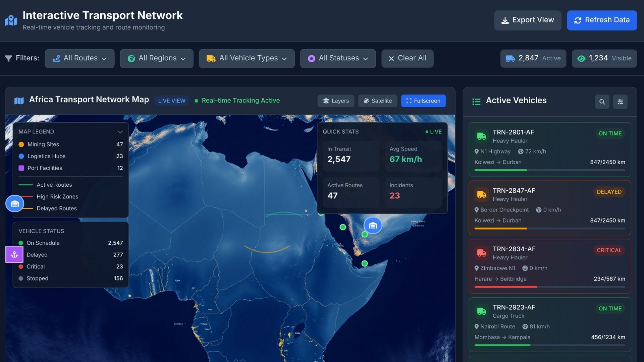Open the All Routes dropdown
The image size is (644, 362).
pos(79,58)
